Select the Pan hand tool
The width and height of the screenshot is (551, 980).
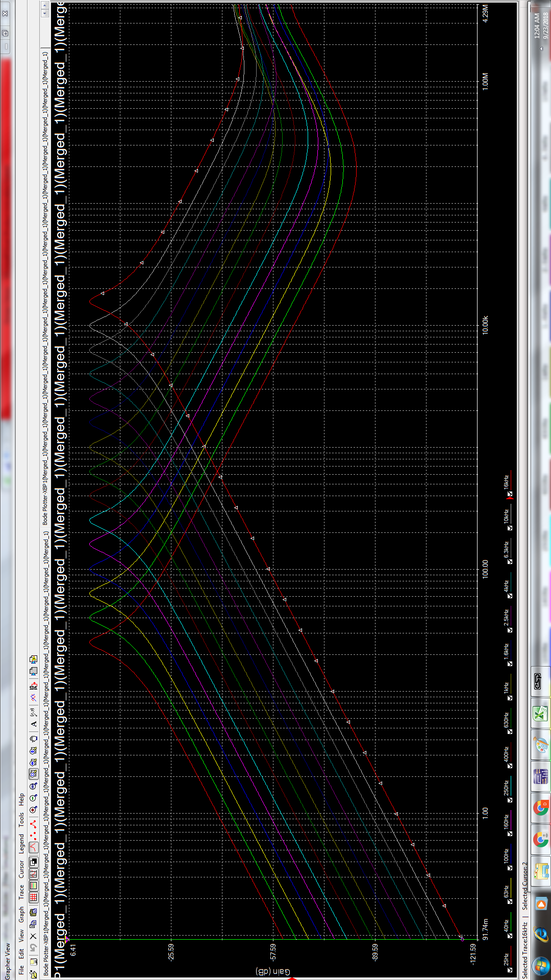33,738
